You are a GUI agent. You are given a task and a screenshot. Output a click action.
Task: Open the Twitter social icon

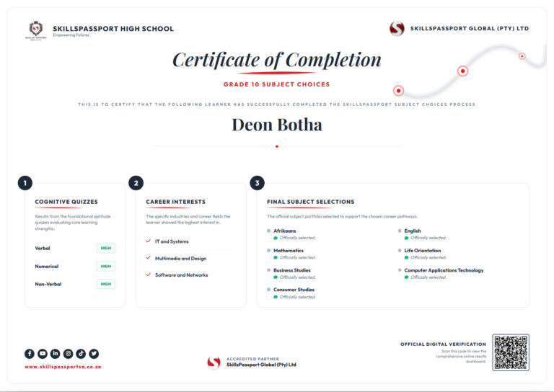tap(94, 353)
